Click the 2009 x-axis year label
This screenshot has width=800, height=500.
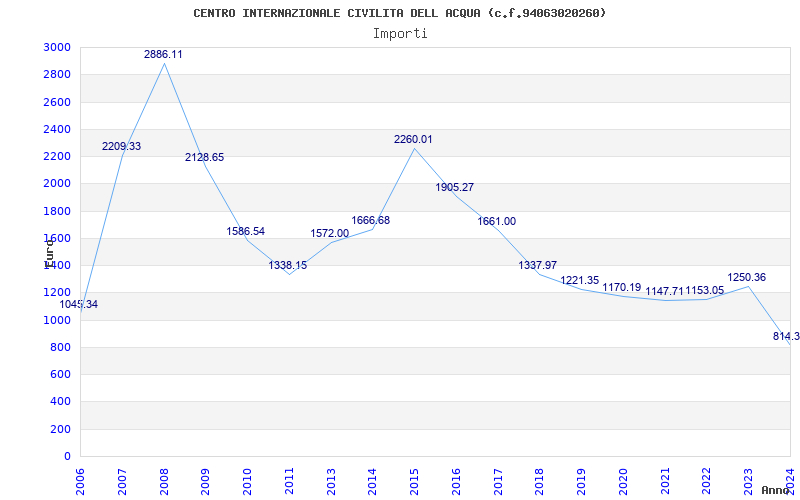coord(206,482)
